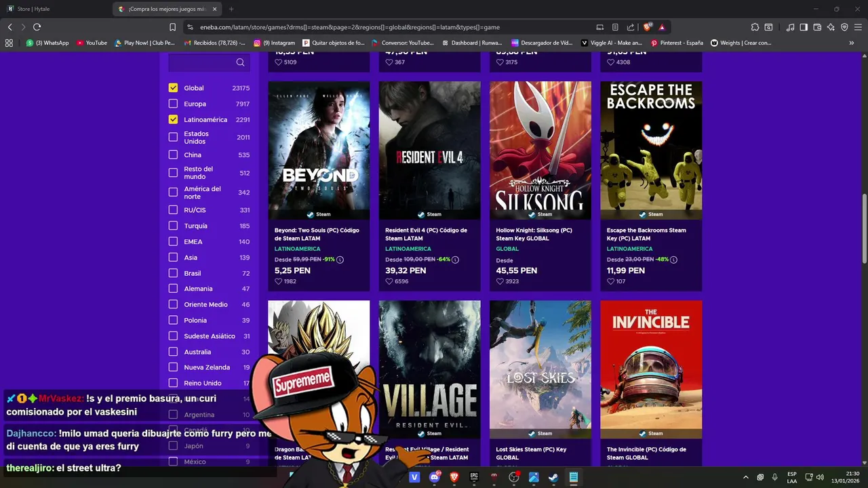This screenshot has width=868, height=488.
Task: Open the apps grid in bookmarks bar
Action: (x=9, y=43)
